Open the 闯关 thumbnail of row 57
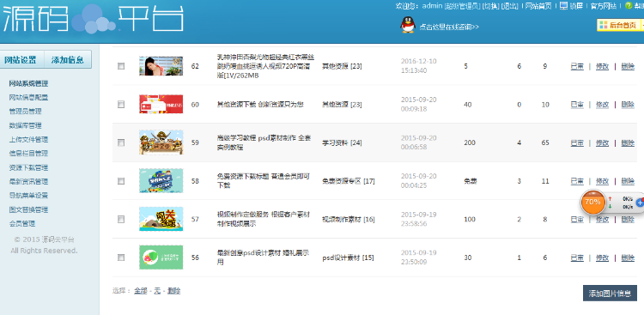The image size is (644, 315). point(161,219)
